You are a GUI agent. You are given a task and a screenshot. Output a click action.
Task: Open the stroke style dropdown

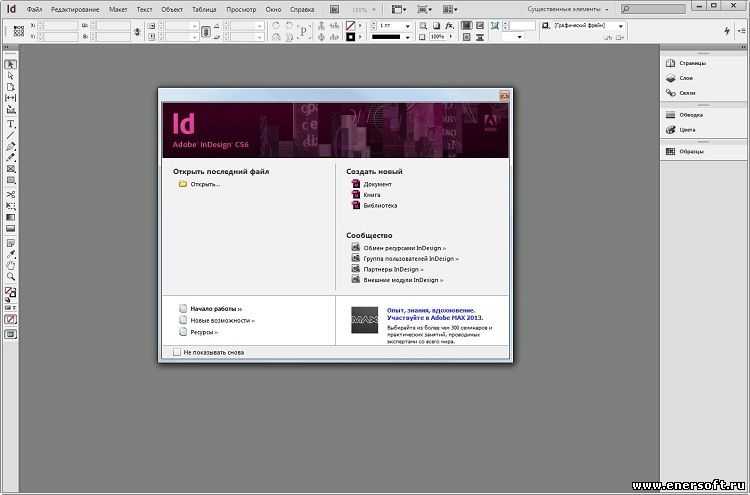coord(408,37)
